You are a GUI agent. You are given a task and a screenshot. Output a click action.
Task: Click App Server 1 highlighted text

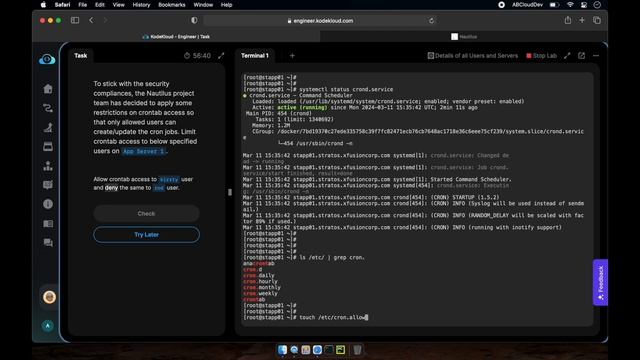point(144,151)
